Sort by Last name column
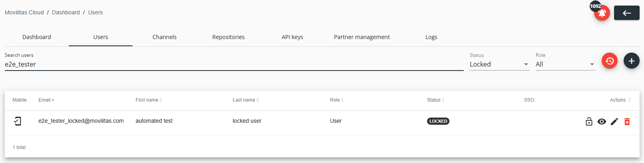Image resolution: width=644 pixels, height=163 pixels. point(246,100)
